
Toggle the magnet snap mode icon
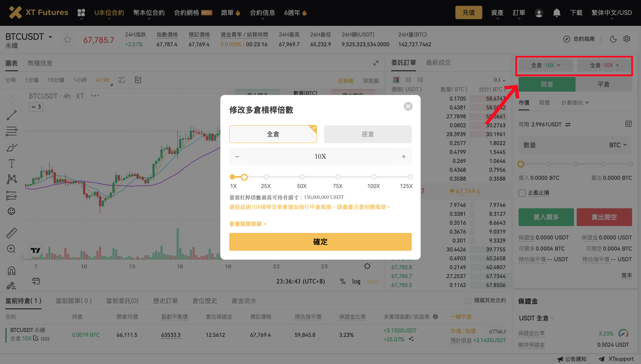coord(11,270)
